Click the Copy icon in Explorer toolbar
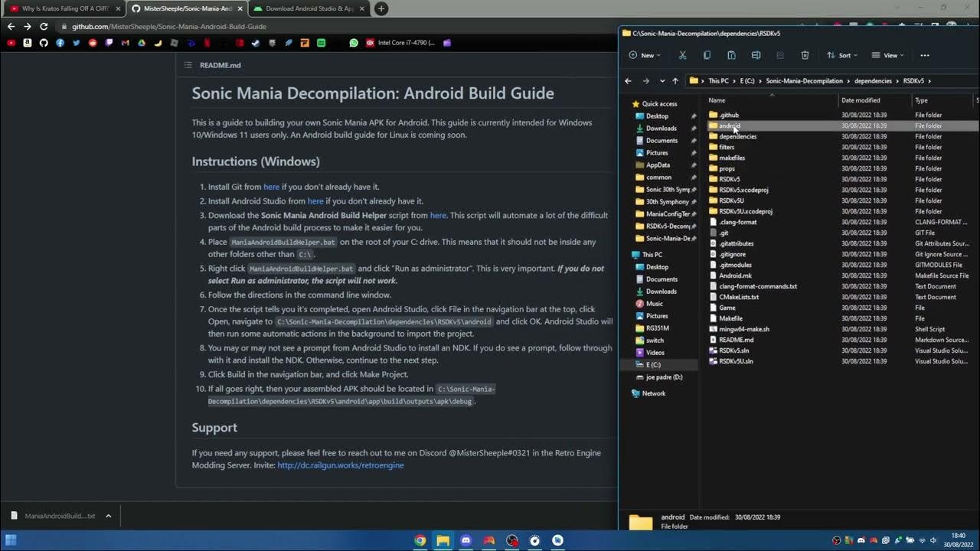 (x=707, y=55)
